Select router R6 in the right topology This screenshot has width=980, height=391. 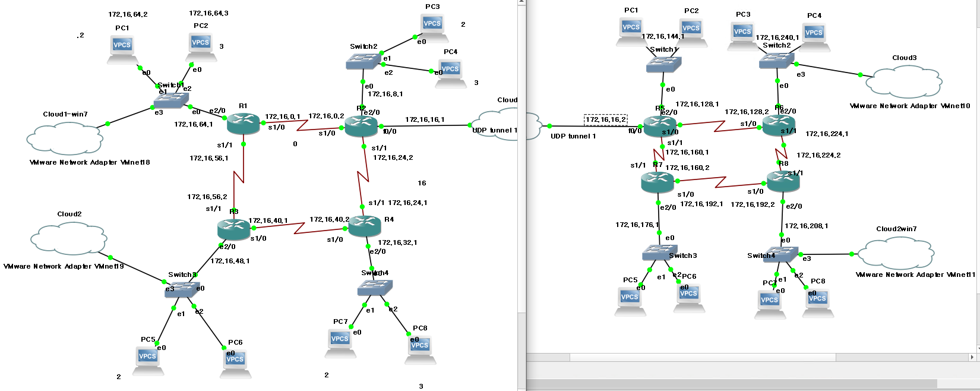click(779, 125)
